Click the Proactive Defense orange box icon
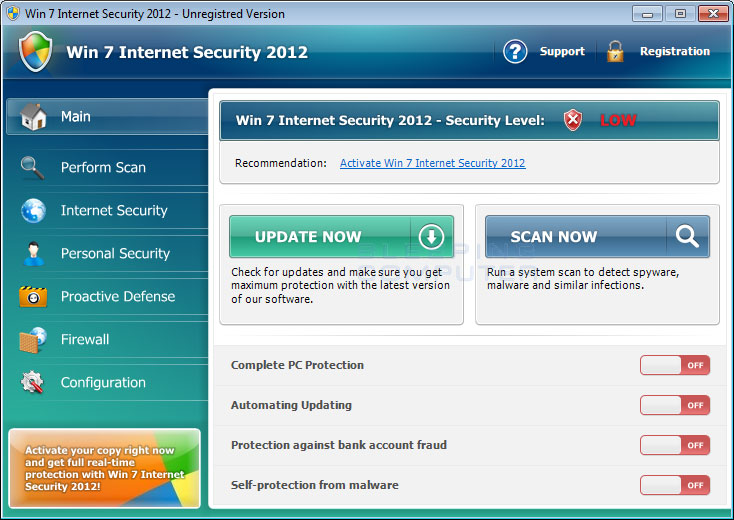Screen dimensions: 734x520 coord(33,296)
